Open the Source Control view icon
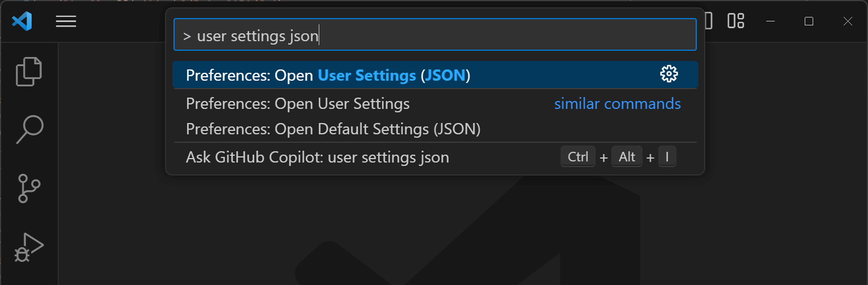Viewport: 868px width, 285px height. [29, 188]
